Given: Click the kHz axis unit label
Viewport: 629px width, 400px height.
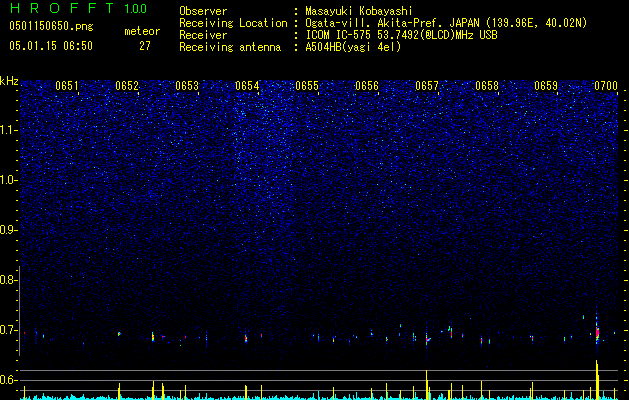Looking at the screenshot, I should coord(9,81).
